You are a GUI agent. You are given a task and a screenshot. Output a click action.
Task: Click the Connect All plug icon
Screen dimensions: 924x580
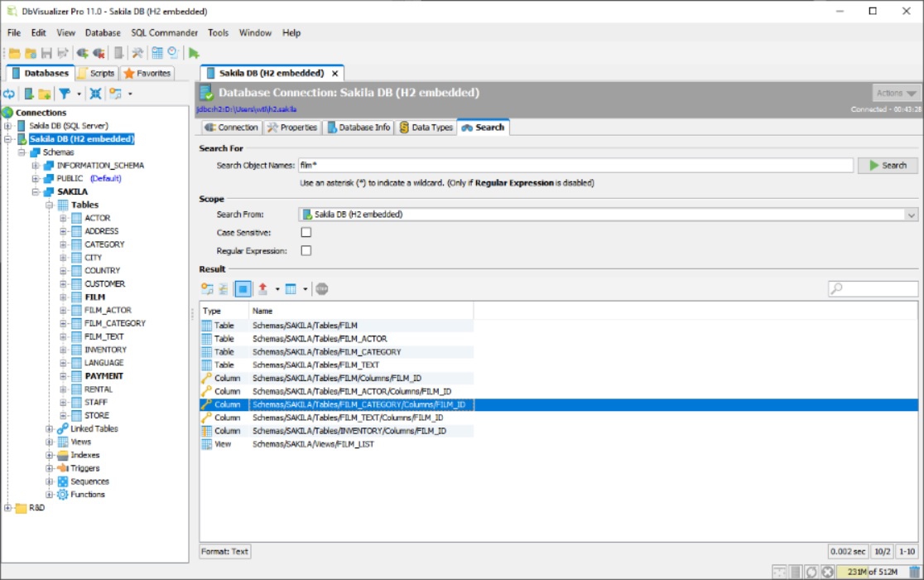point(82,54)
